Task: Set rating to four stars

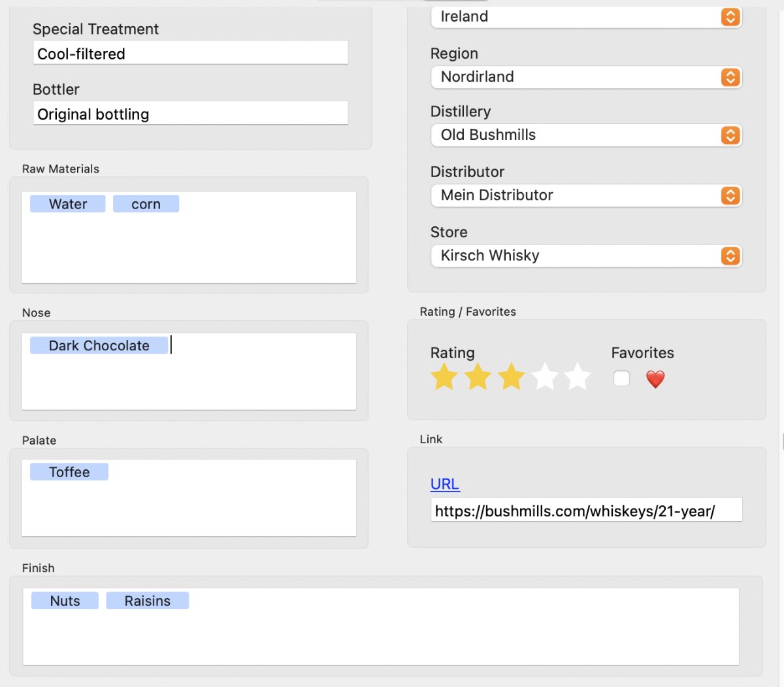Action: tap(545, 377)
